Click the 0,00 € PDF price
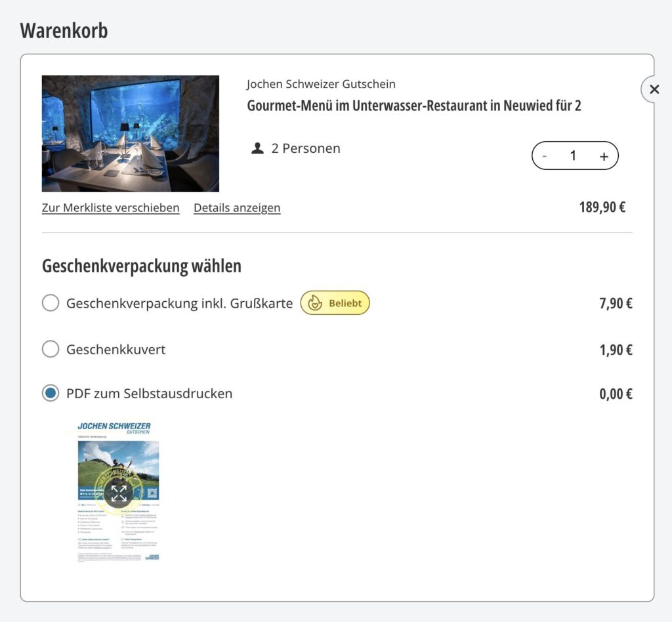672x622 pixels. [616, 394]
